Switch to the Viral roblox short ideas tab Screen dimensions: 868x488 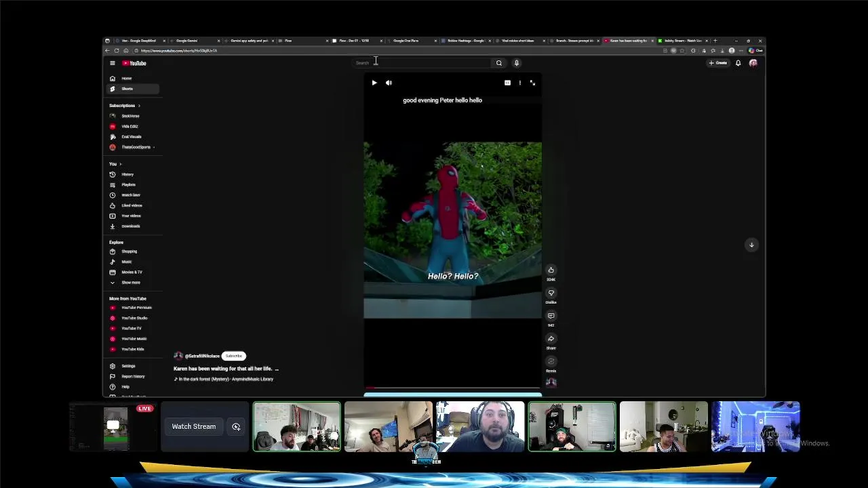coord(519,41)
